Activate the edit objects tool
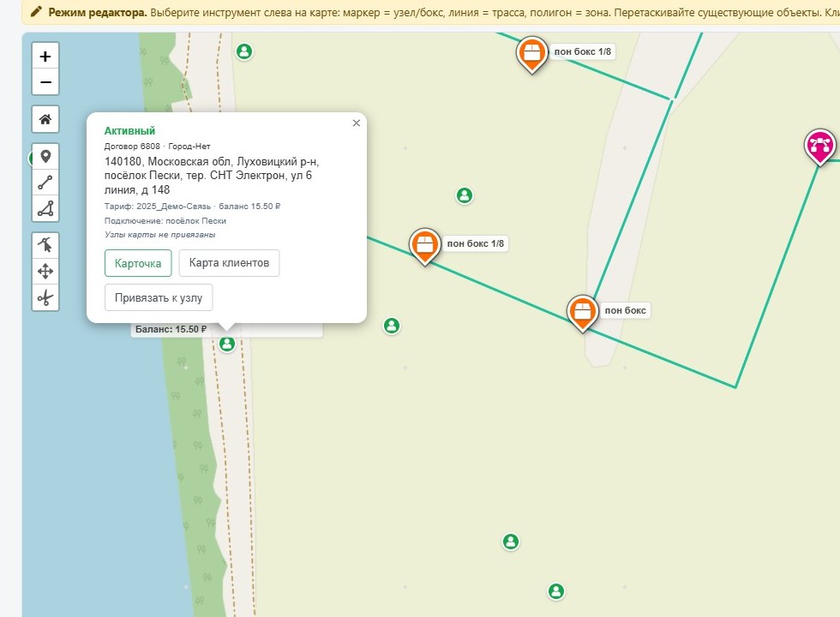The width and height of the screenshot is (840, 617). point(45,245)
